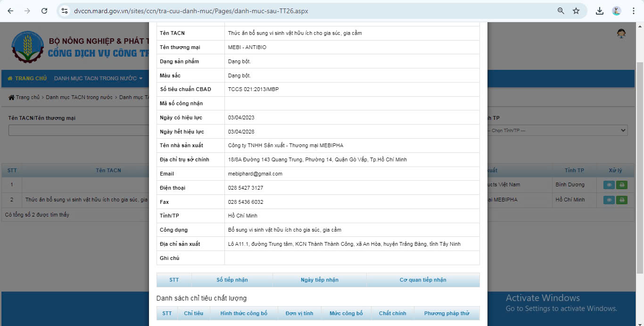Viewport: 644px width, 326px height.
Task: View site information icon in address bar
Action: click(x=65, y=11)
